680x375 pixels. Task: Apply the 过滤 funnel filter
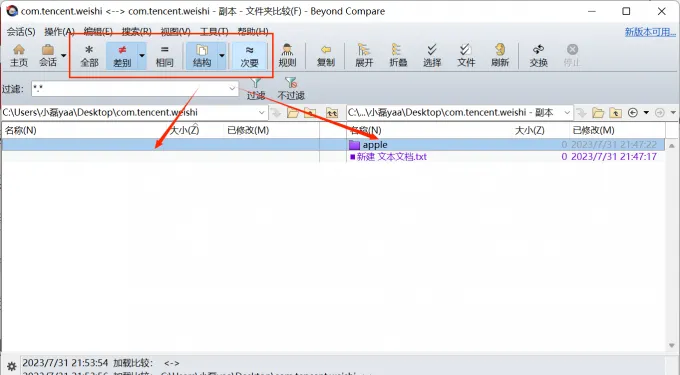(256, 88)
